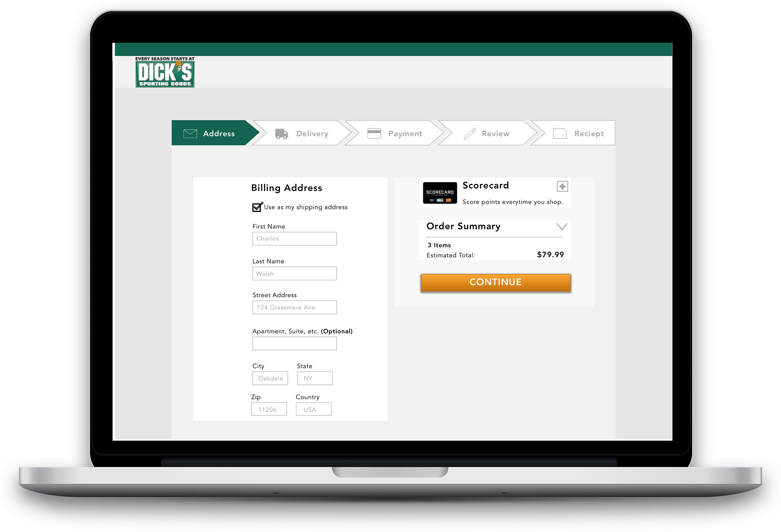Image resolution: width=781 pixels, height=532 pixels.
Task: Click the CONTINUE button
Action: click(x=496, y=282)
